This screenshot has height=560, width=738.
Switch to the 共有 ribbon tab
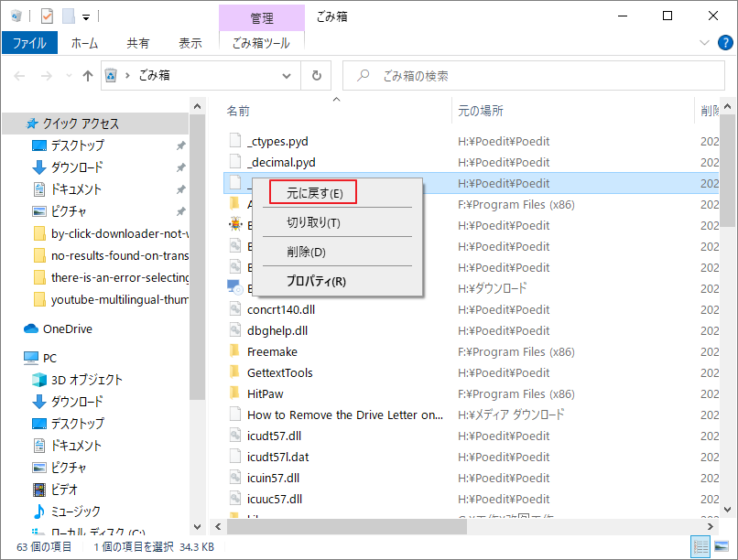pyautogui.click(x=138, y=43)
